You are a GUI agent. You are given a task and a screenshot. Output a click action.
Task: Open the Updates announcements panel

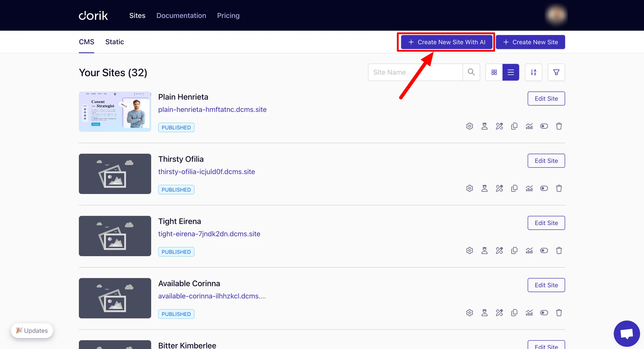pyautogui.click(x=32, y=330)
